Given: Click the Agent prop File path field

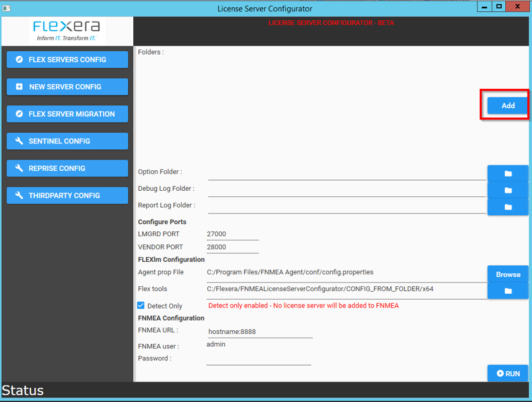Looking at the screenshot, I should click(x=347, y=274).
